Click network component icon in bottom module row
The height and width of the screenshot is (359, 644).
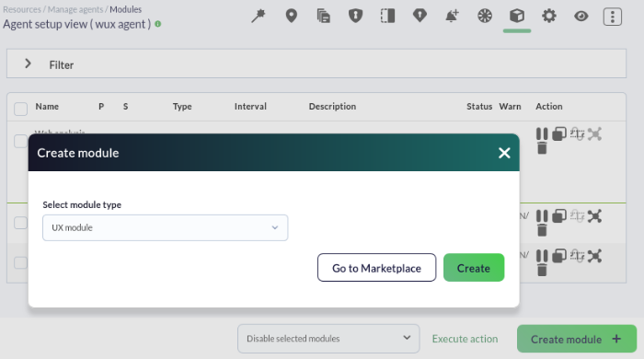click(594, 256)
